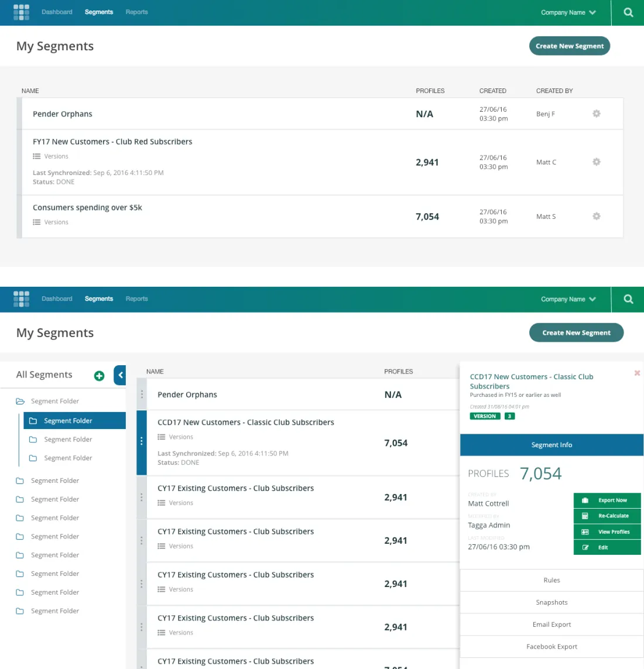Open the Snapshots section
Viewport: 644px width, 669px height.
pos(551,602)
